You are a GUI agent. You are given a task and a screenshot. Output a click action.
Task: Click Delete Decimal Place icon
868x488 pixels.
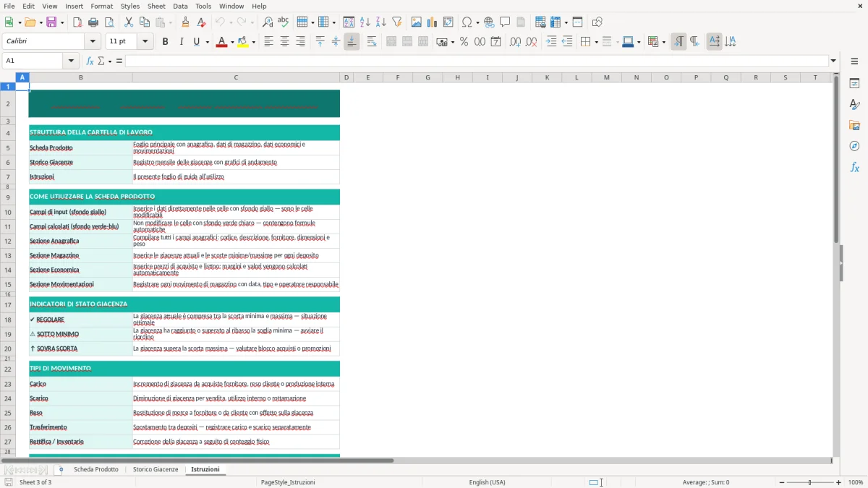[x=531, y=42]
